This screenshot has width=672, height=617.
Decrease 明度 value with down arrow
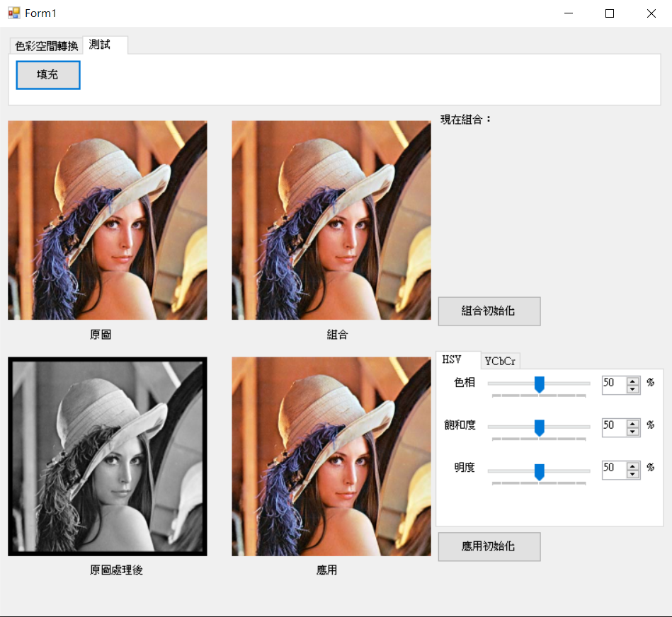(632, 473)
